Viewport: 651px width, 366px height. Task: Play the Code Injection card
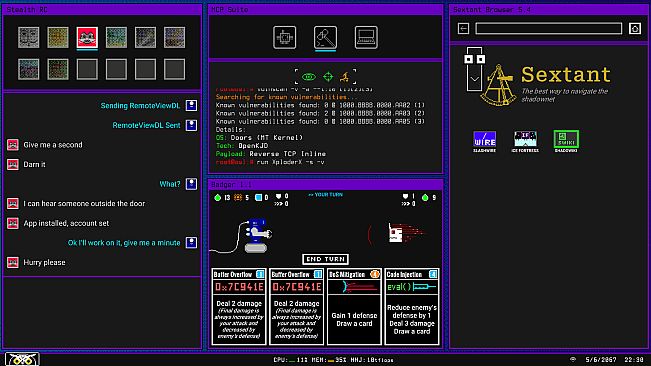click(x=412, y=307)
